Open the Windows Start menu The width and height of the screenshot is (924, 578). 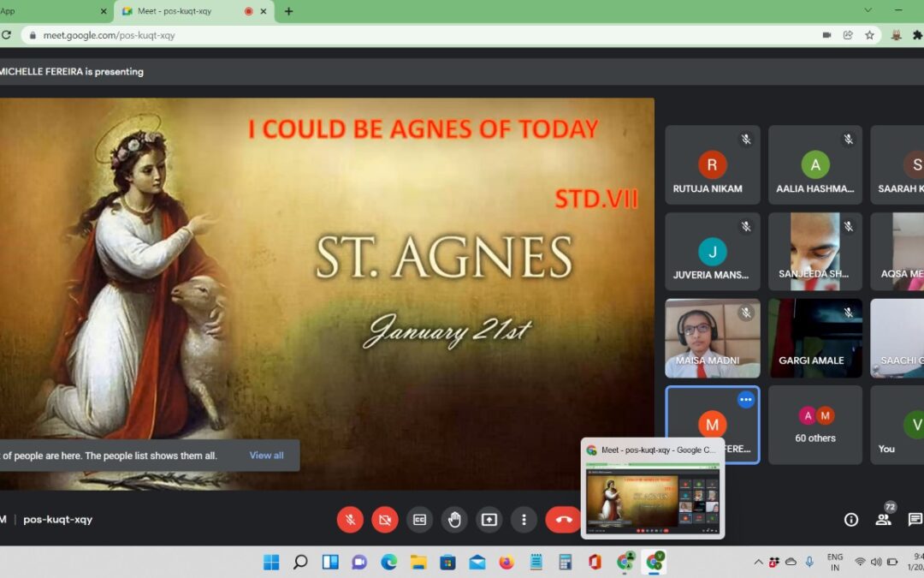[271, 562]
